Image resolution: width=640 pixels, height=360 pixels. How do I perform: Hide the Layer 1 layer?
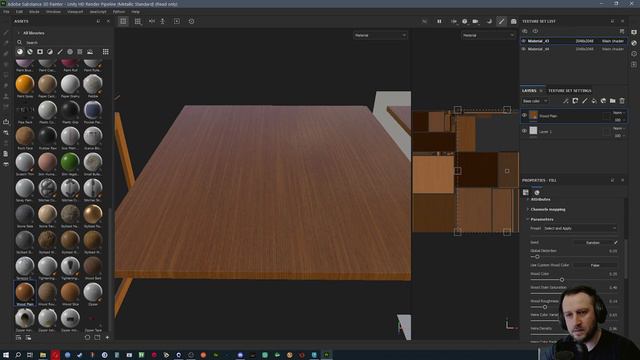(524, 131)
